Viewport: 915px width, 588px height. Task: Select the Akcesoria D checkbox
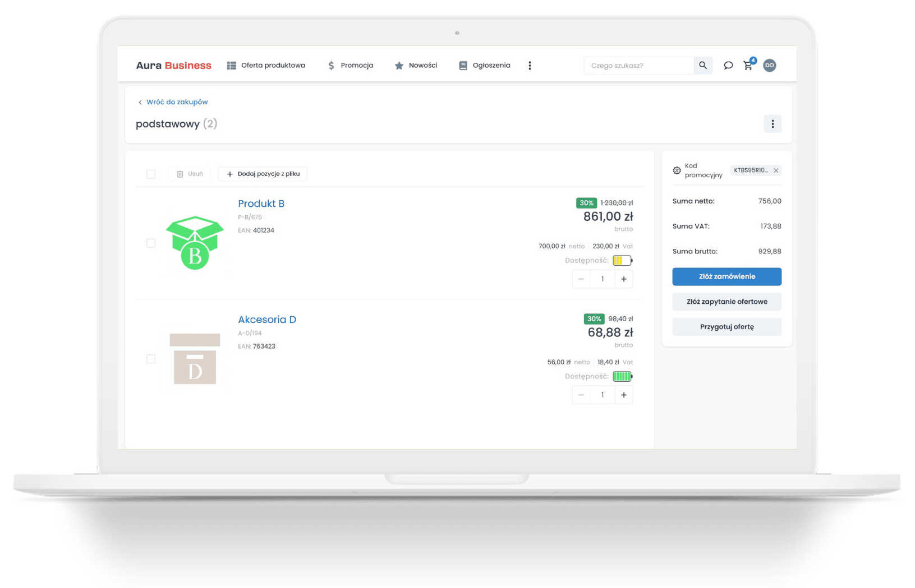[151, 359]
